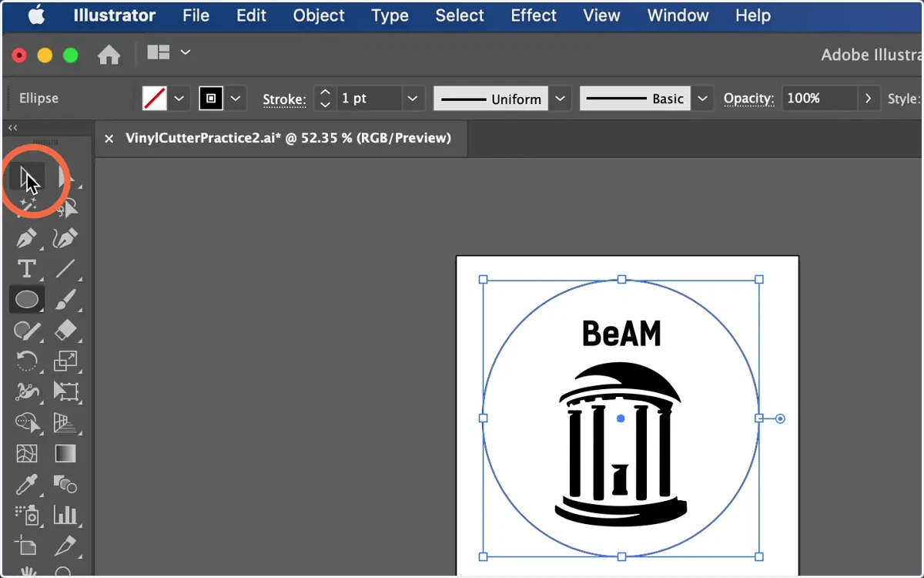The width and height of the screenshot is (924, 578).
Task: Select the Column Graph tool
Action: [x=65, y=515]
